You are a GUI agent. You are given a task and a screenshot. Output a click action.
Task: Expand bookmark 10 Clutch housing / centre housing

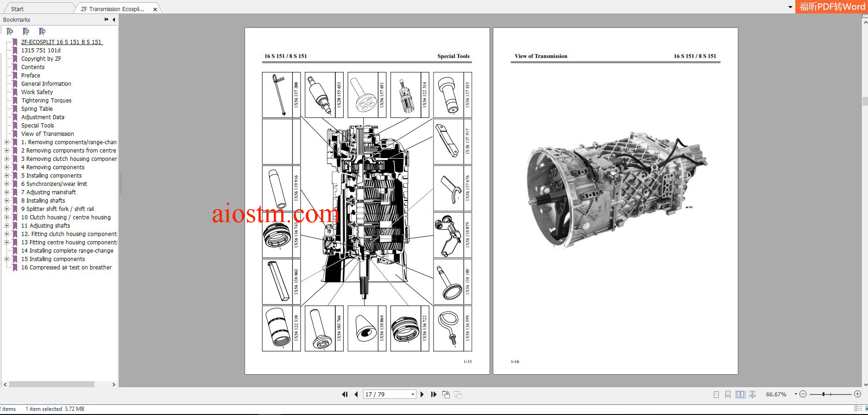click(6, 217)
